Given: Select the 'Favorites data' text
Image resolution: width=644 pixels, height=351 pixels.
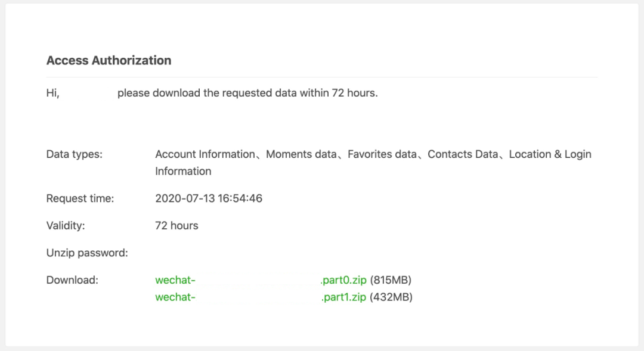Looking at the screenshot, I should tap(382, 154).
